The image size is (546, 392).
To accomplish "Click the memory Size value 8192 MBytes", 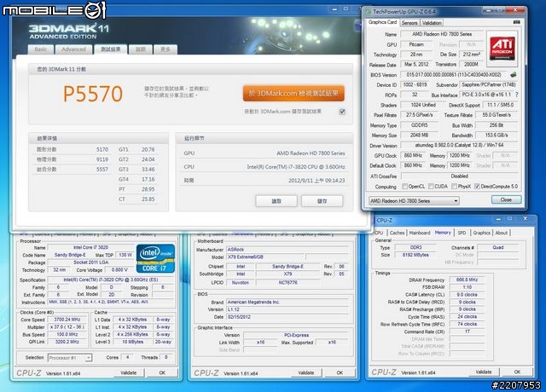I will point(415,255).
